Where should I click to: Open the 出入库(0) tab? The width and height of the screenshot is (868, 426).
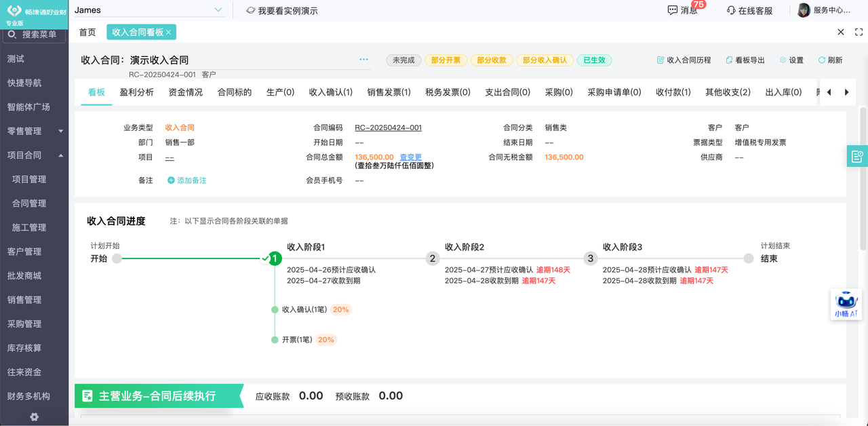(x=784, y=92)
